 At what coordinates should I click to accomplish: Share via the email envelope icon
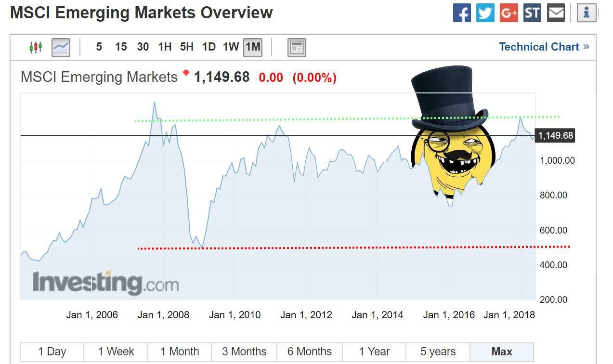point(556,13)
